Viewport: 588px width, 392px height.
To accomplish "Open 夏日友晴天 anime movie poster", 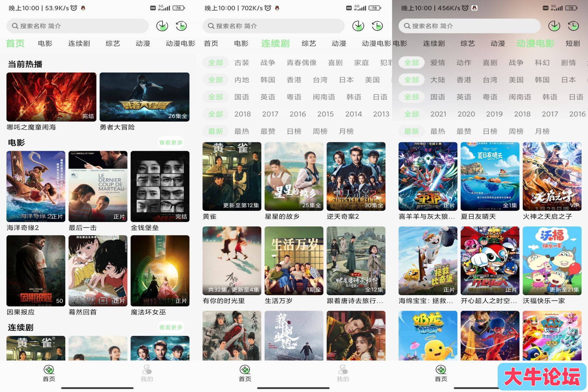I will pyautogui.click(x=490, y=176).
